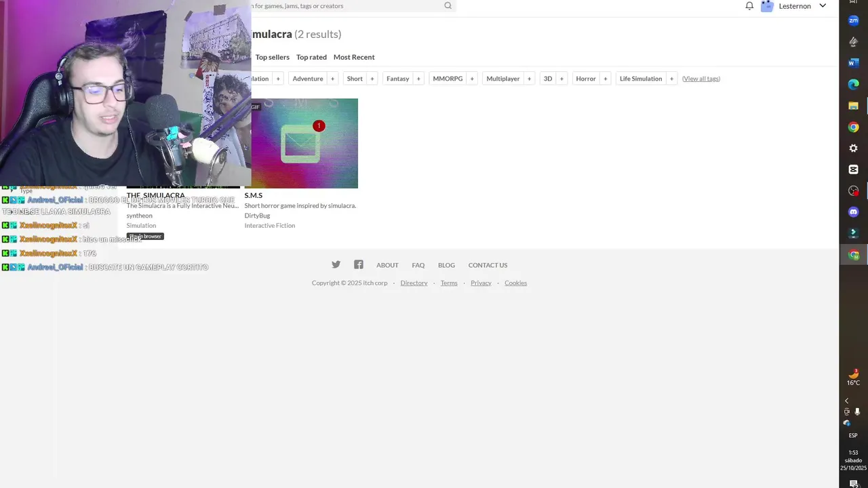Screen dimensions: 868x488
Task: Open Microsoft Word from the taskbar
Action: (x=854, y=63)
